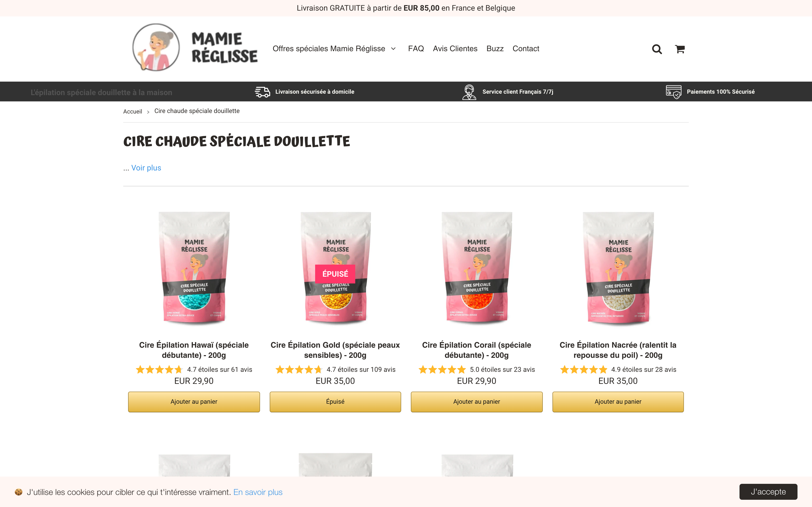The height and width of the screenshot is (507, 812).
Task: Open En savoir plus cookie link
Action: point(258,492)
